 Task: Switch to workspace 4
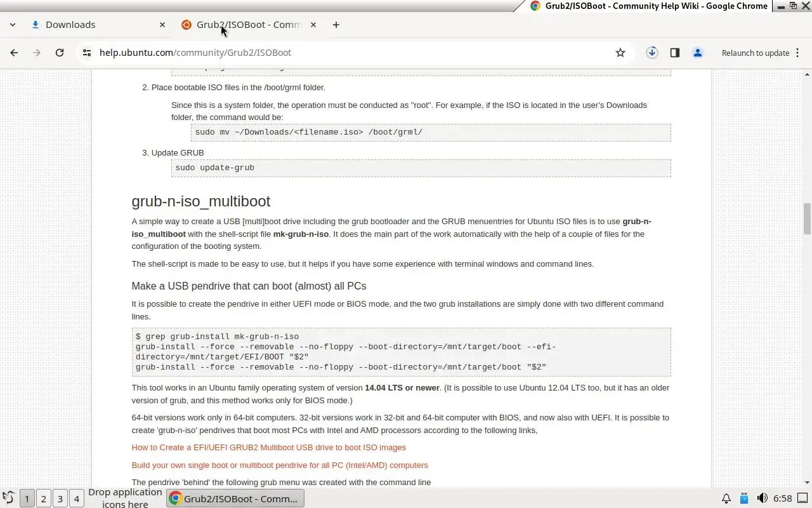point(76,498)
